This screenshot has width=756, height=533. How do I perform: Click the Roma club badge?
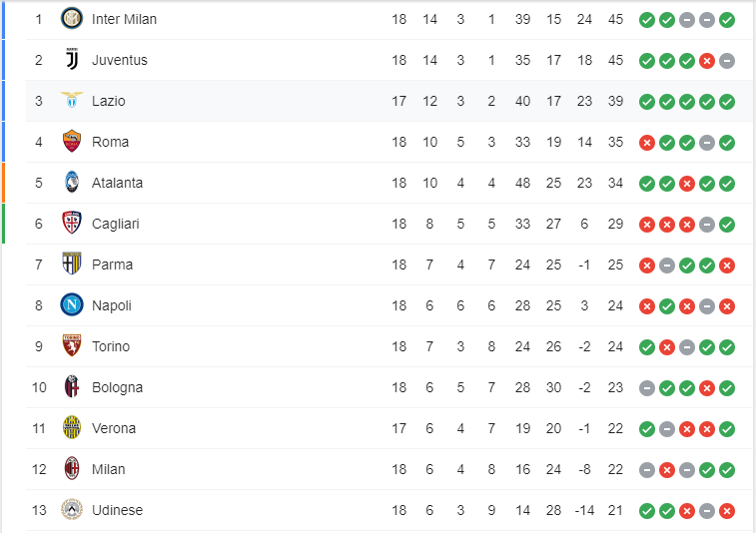(x=71, y=142)
